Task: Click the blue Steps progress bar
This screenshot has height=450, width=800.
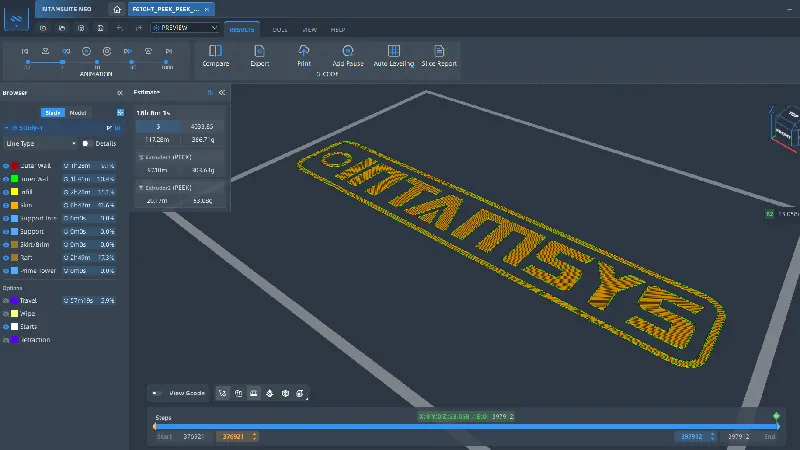Action: [x=466, y=426]
